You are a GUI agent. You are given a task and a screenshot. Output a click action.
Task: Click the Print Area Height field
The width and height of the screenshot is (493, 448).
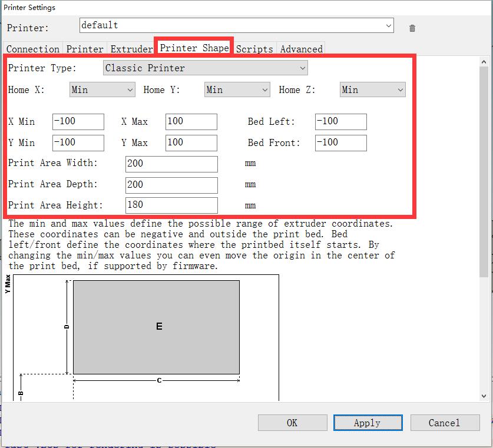(x=171, y=205)
